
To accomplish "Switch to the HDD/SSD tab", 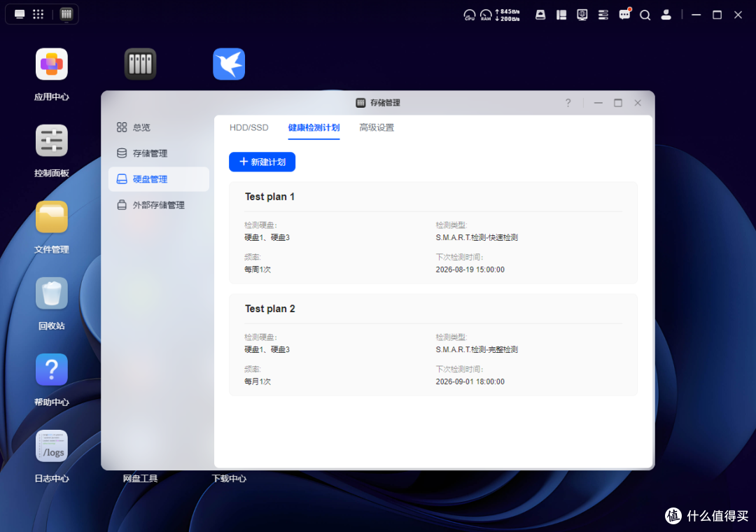I will pos(248,128).
